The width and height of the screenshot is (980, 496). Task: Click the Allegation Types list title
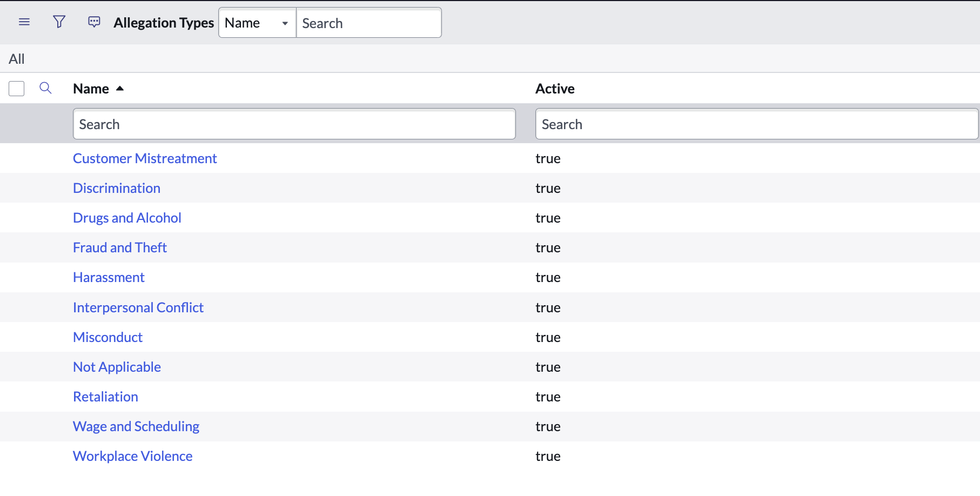click(164, 23)
